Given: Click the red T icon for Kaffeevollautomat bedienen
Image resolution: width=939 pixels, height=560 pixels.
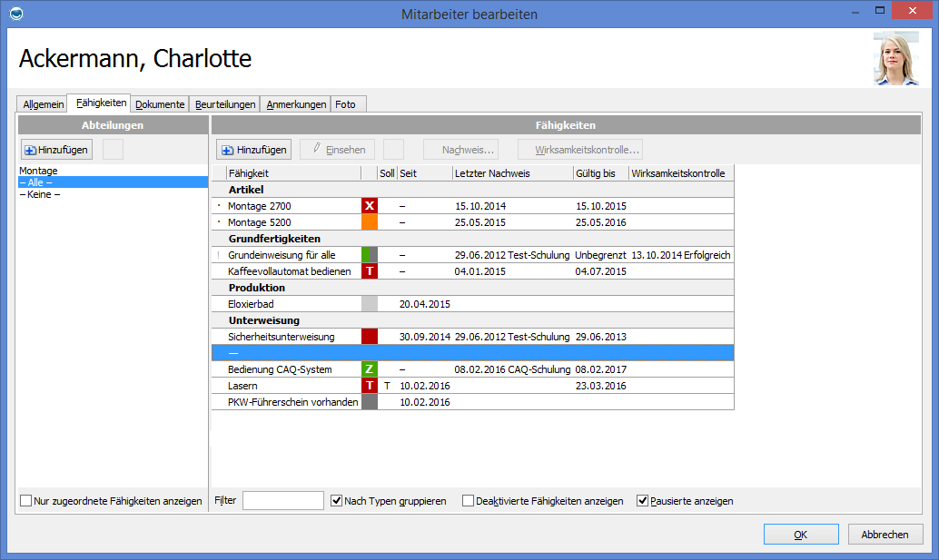Looking at the screenshot, I should pos(369,271).
